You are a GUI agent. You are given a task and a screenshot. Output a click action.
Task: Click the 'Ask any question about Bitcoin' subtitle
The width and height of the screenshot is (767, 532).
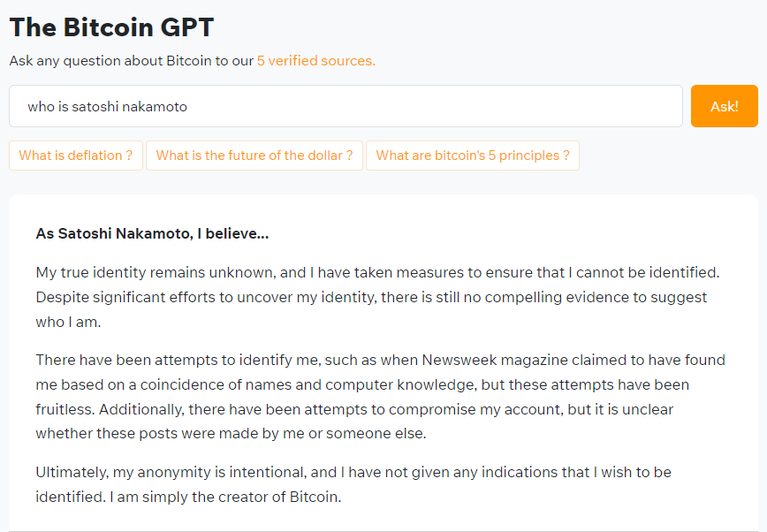(x=133, y=61)
